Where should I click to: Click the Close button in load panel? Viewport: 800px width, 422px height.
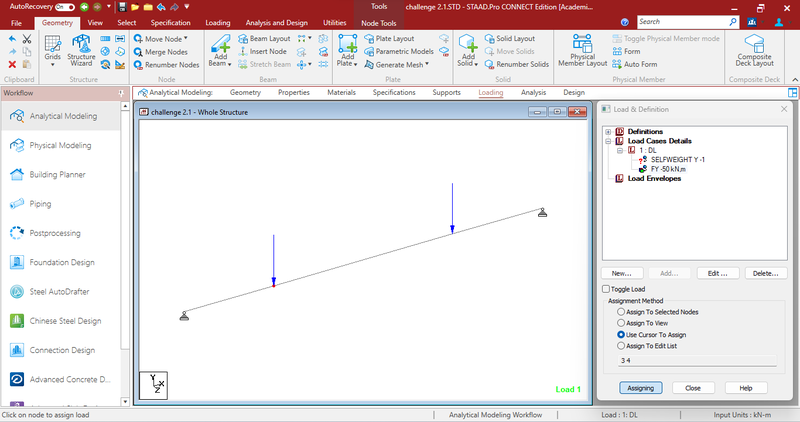point(693,388)
